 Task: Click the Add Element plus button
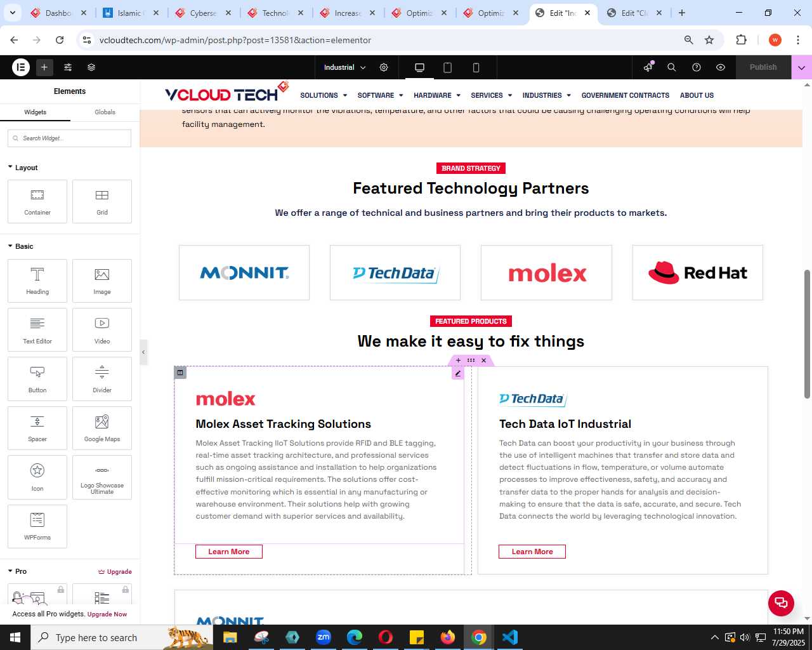pyautogui.click(x=44, y=67)
